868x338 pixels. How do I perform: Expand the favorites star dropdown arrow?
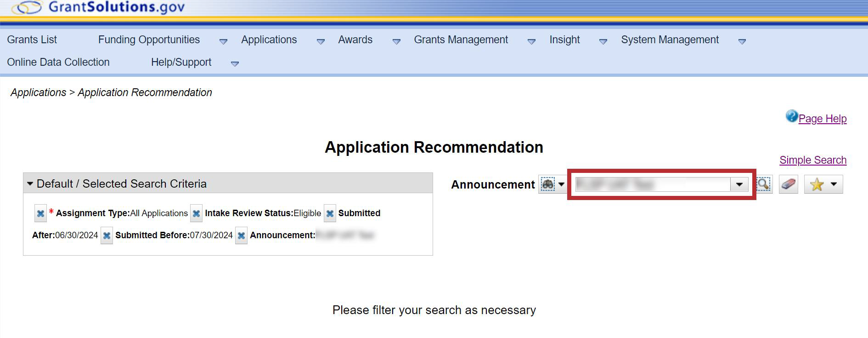pos(834,184)
